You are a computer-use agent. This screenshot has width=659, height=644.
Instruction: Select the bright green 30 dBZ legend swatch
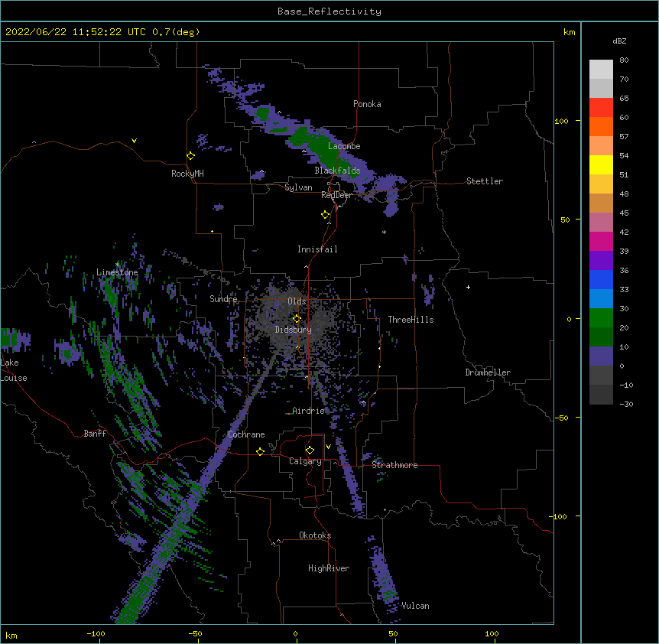(601, 318)
